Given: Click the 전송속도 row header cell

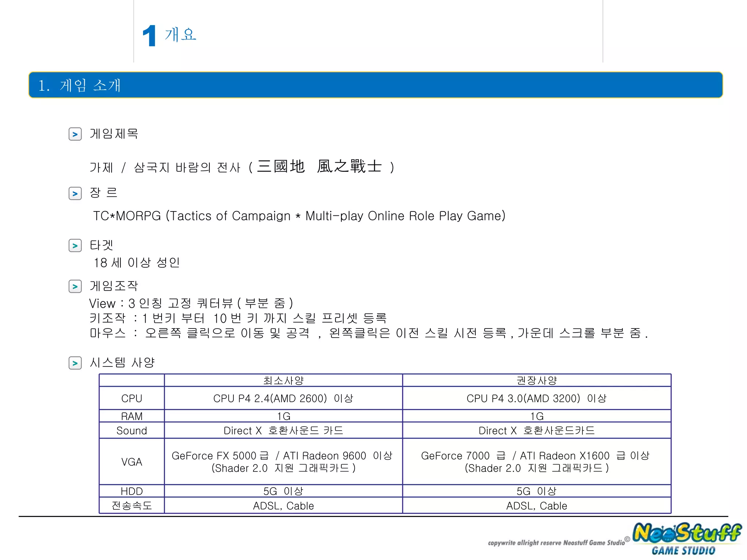Looking at the screenshot, I should (132, 505).
